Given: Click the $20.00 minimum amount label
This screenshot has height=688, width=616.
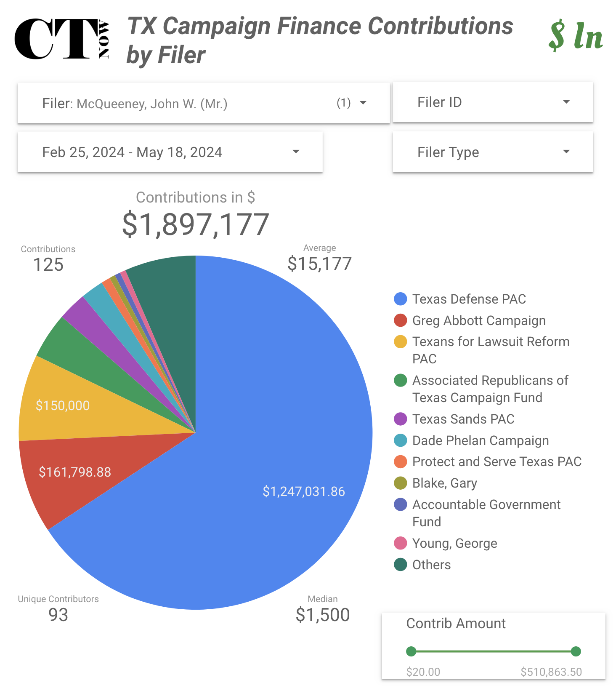Looking at the screenshot, I should click(x=423, y=672).
